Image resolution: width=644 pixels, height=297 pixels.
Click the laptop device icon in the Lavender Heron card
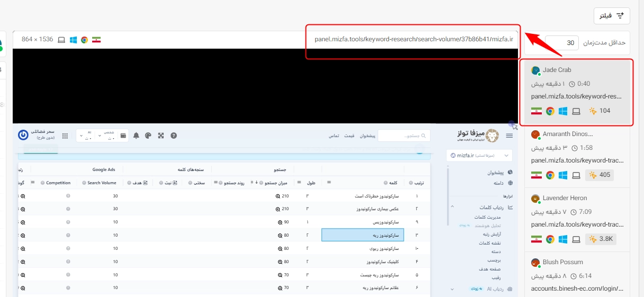tap(576, 239)
